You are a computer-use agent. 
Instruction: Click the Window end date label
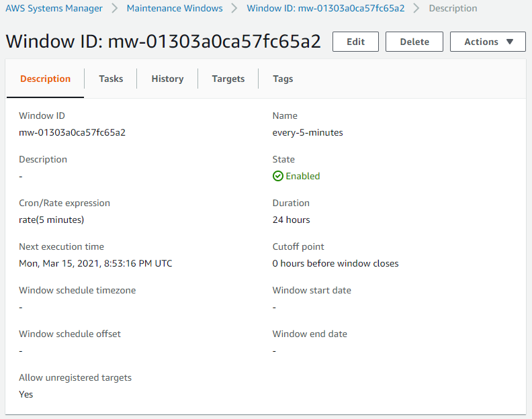click(x=310, y=334)
